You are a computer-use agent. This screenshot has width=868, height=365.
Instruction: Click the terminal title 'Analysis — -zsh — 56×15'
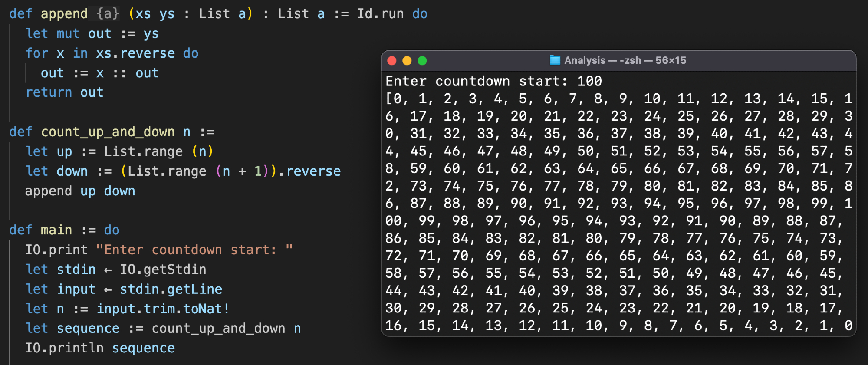point(625,60)
